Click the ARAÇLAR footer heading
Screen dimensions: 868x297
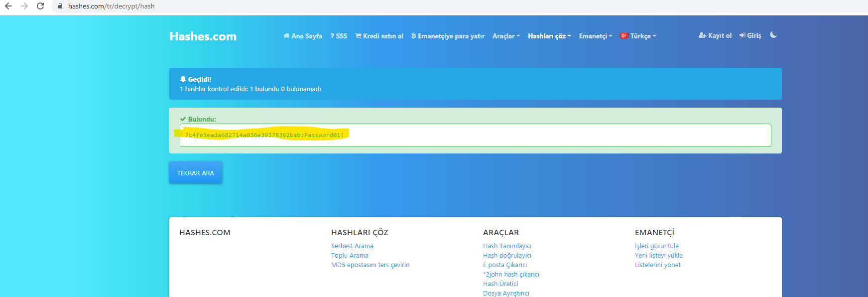501,232
